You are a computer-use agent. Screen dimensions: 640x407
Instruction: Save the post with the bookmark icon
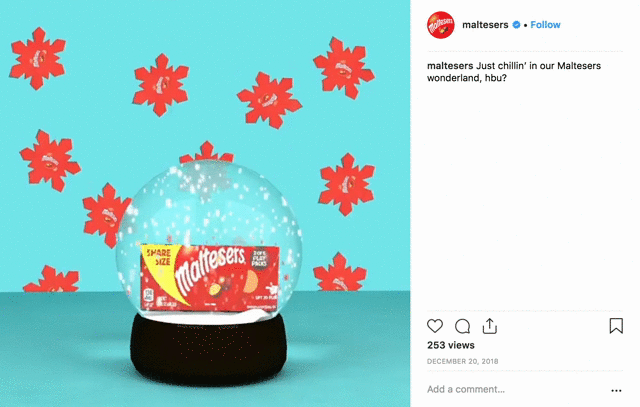[x=616, y=326]
